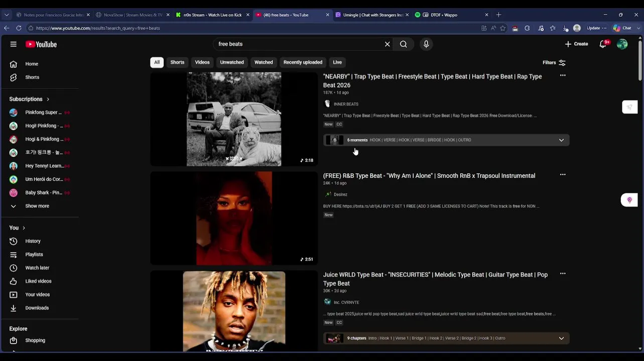Open the "NEARBY" tiger and car thumbnail
The width and height of the screenshot is (644, 361).
coord(234,119)
